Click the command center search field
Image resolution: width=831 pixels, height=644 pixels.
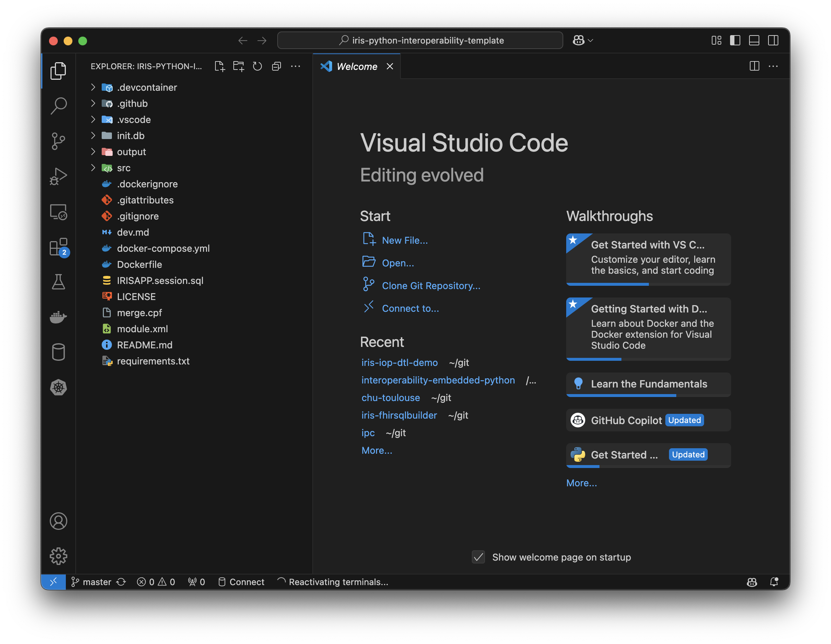420,40
